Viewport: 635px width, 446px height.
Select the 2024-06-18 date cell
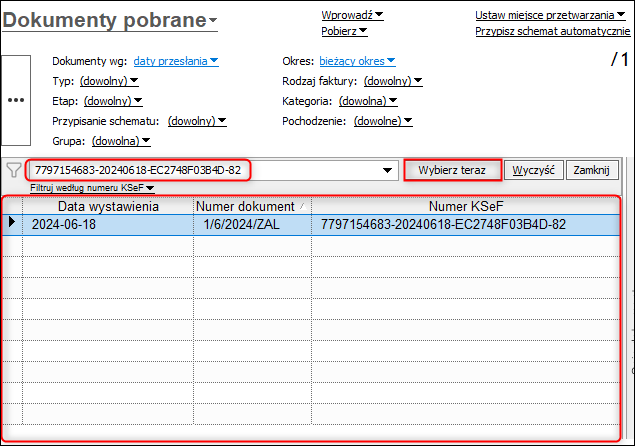coord(108,224)
